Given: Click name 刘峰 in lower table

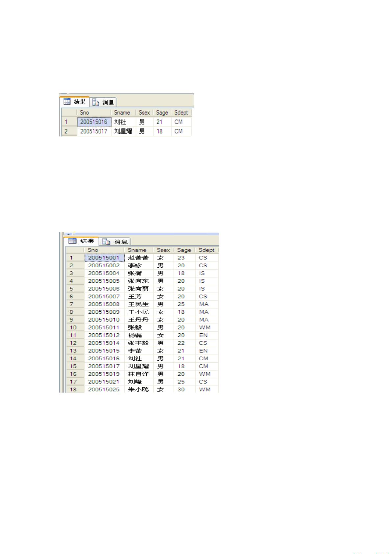Looking at the screenshot, I should coord(135,382).
